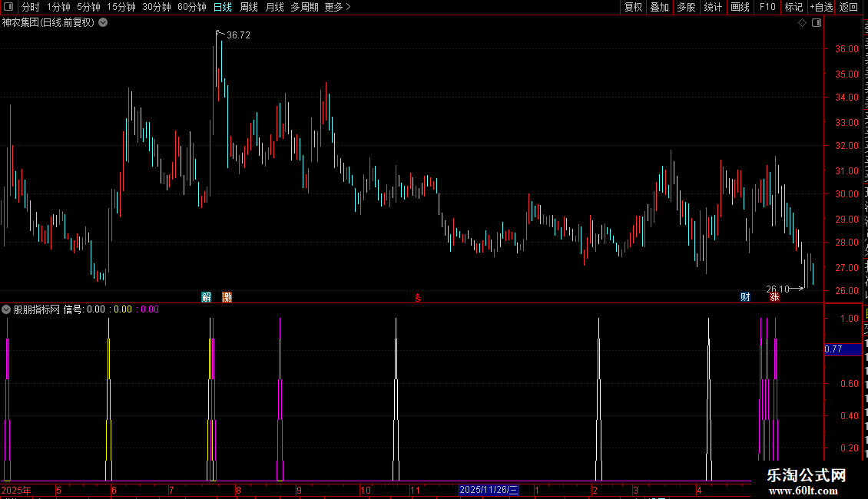This screenshot has height=499, width=868.
Task: Select the 15分钟 period tab
Action: (121, 7)
